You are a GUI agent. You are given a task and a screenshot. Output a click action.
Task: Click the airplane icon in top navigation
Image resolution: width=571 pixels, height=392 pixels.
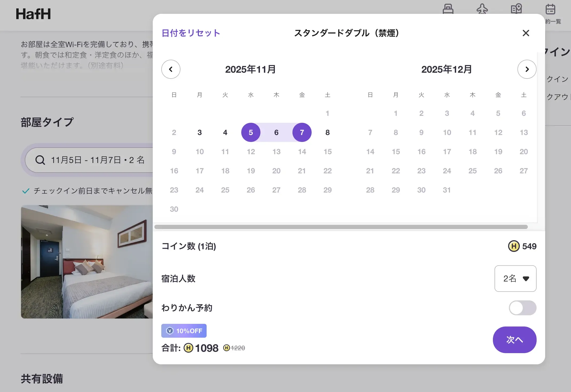tap(482, 9)
